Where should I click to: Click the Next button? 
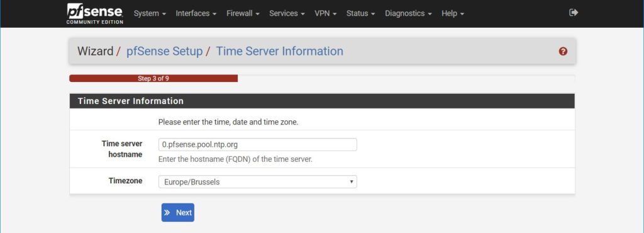(178, 212)
